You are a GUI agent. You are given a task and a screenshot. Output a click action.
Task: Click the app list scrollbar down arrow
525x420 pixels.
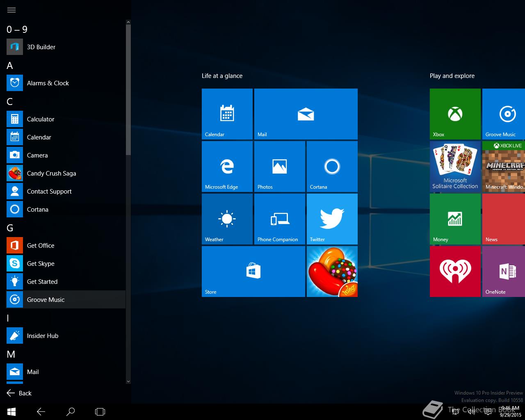point(128,381)
